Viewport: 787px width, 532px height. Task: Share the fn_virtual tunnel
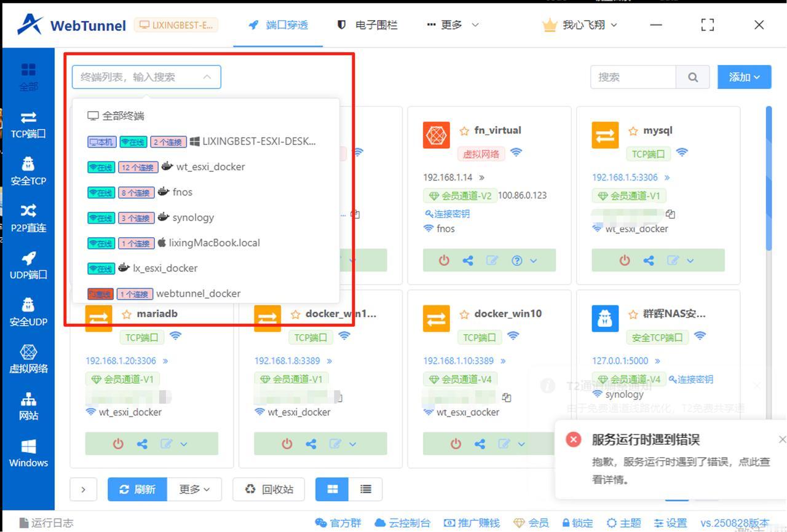pos(468,260)
